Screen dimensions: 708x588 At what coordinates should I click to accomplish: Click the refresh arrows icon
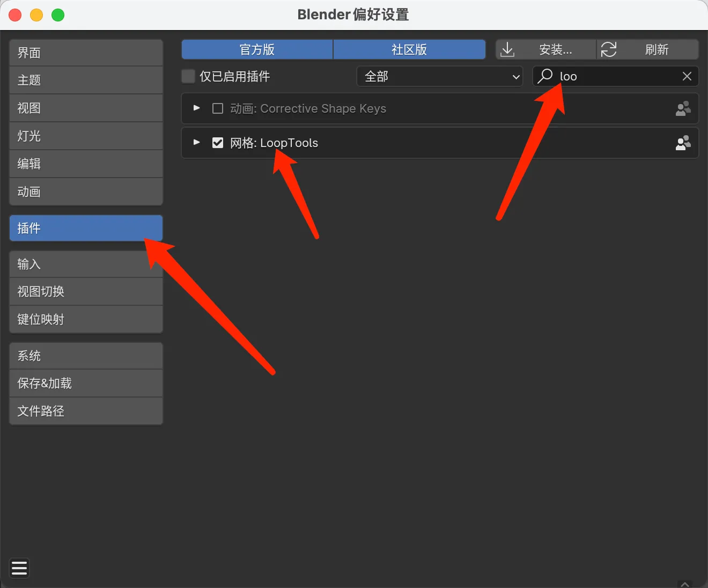pos(609,50)
